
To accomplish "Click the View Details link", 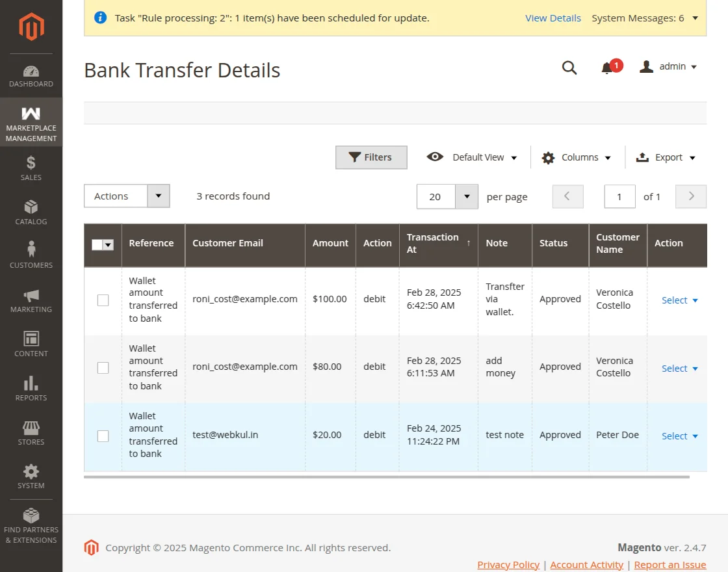I will pyautogui.click(x=553, y=18).
